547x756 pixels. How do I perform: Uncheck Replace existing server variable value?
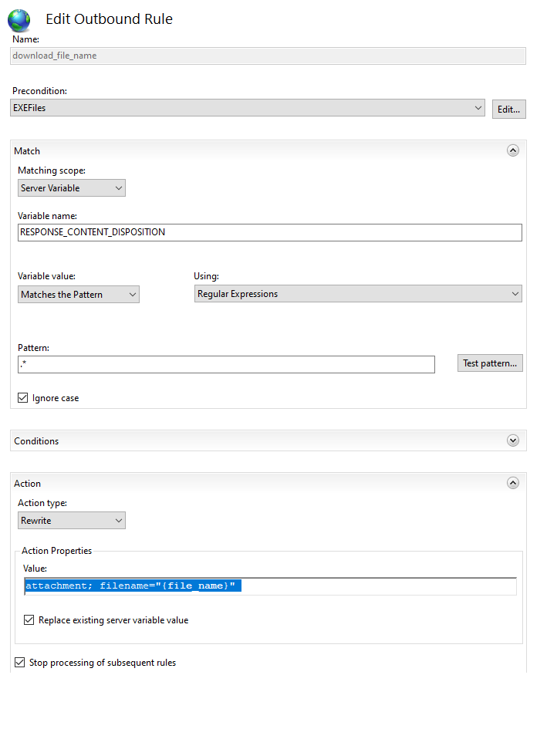(29, 620)
